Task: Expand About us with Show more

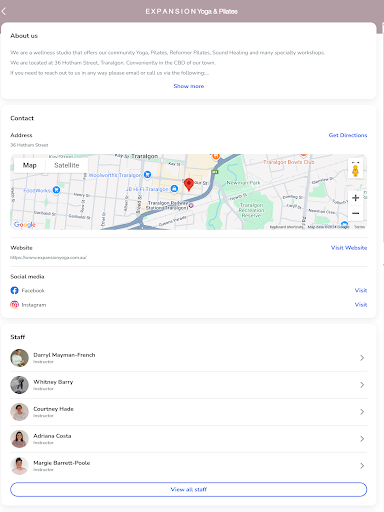Action: (x=189, y=86)
